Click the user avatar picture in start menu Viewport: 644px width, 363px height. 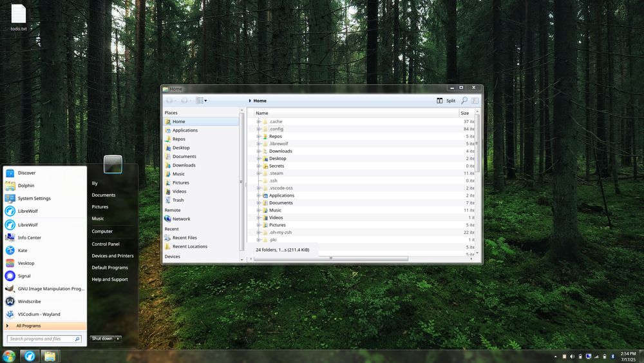[113, 164]
